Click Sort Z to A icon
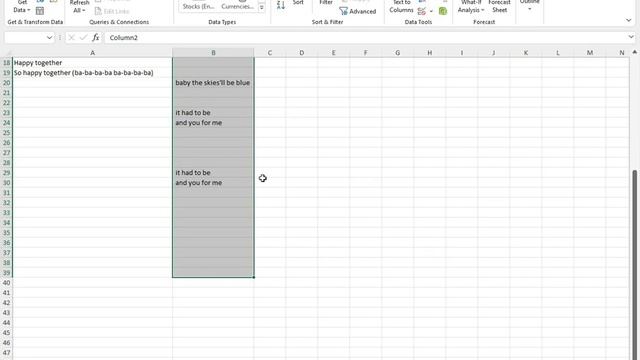Viewport: 640px width, 360px height. pyautogui.click(x=281, y=5)
